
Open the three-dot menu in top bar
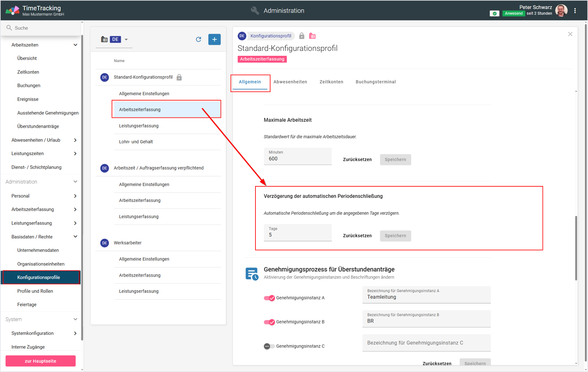point(575,11)
